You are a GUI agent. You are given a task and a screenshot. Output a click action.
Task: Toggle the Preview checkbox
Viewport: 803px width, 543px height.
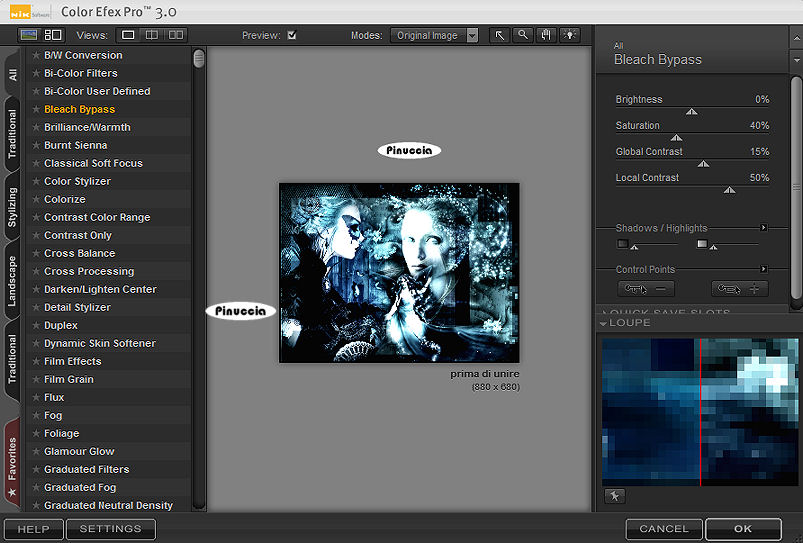(x=292, y=35)
